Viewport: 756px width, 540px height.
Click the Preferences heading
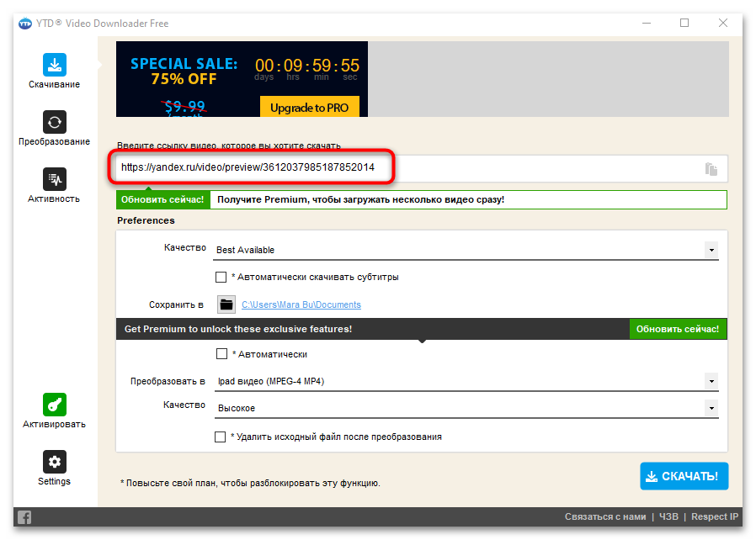click(146, 220)
